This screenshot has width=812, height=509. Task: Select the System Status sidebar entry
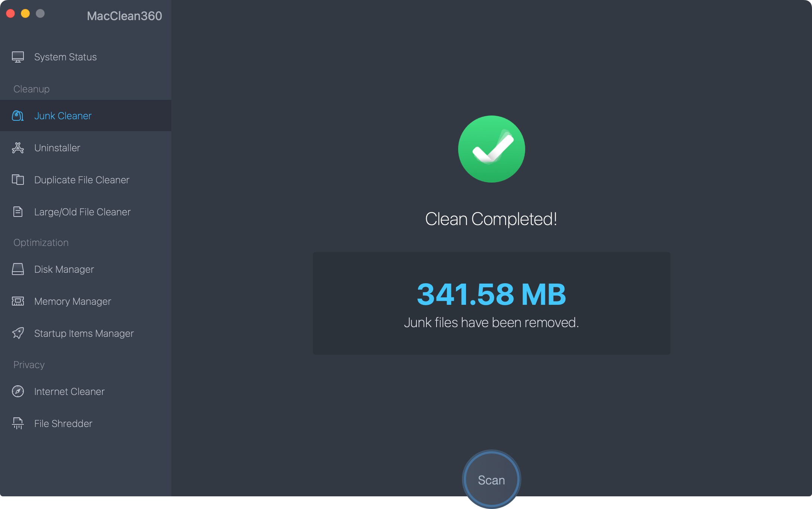point(65,57)
